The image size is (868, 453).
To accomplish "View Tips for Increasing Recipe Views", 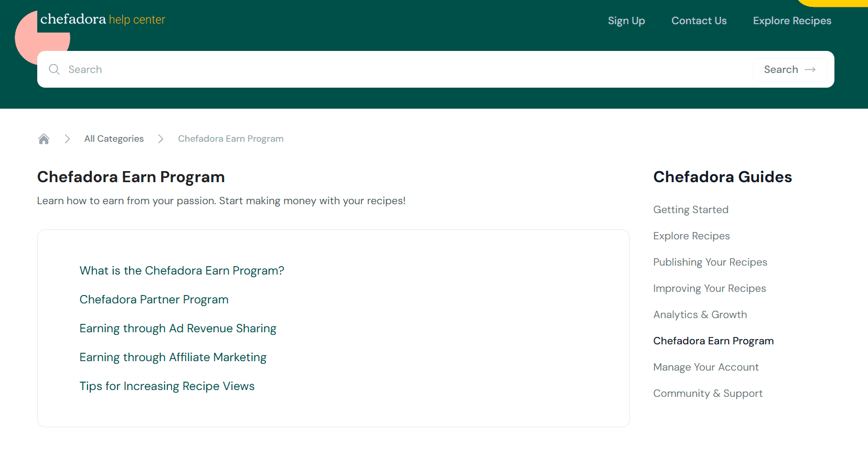I will tap(167, 386).
